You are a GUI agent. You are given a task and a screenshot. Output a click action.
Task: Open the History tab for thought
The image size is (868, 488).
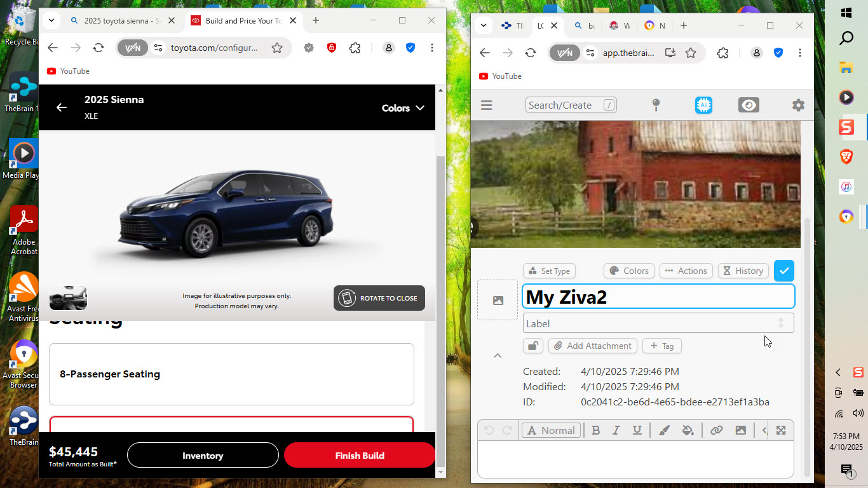point(743,271)
